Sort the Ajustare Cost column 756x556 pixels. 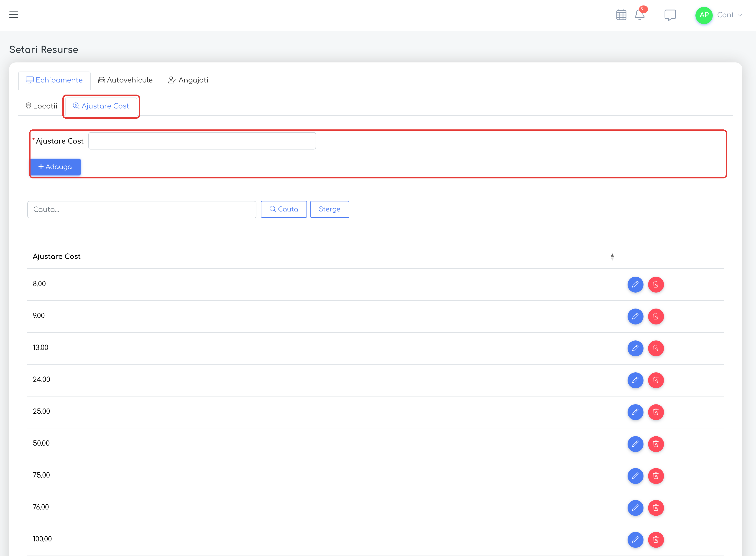612,257
